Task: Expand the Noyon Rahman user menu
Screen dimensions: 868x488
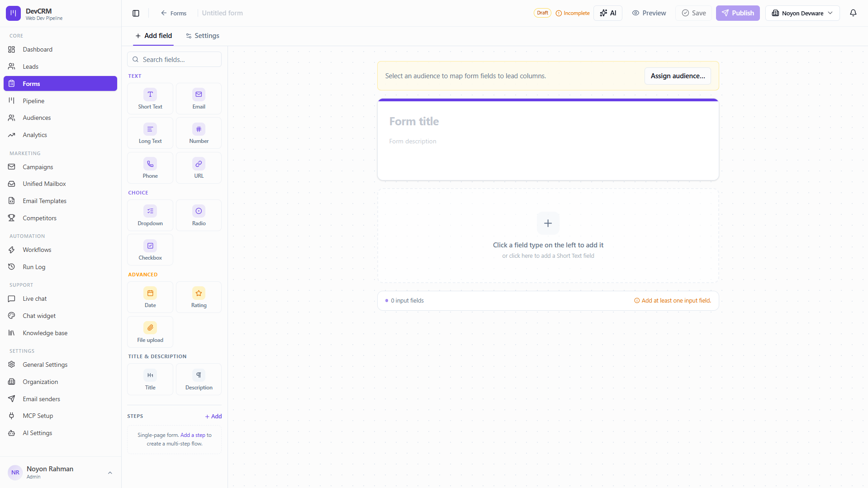Action: click(x=60, y=472)
